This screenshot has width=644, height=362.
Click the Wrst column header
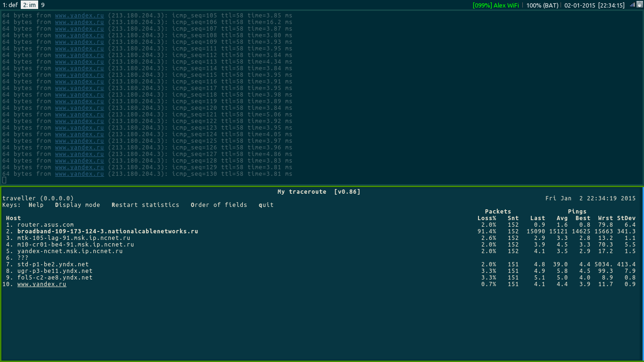[605, 218]
